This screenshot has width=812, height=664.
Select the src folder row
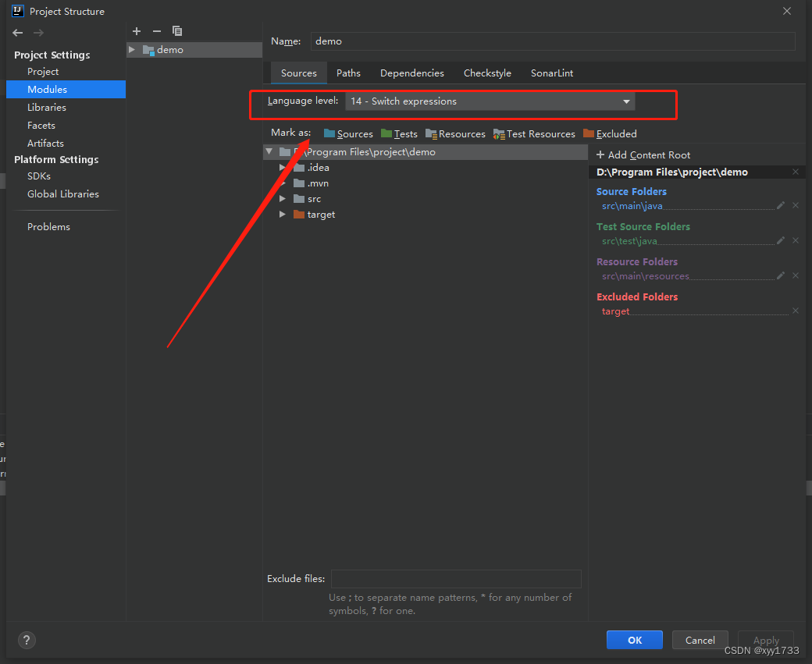pos(426,199)
